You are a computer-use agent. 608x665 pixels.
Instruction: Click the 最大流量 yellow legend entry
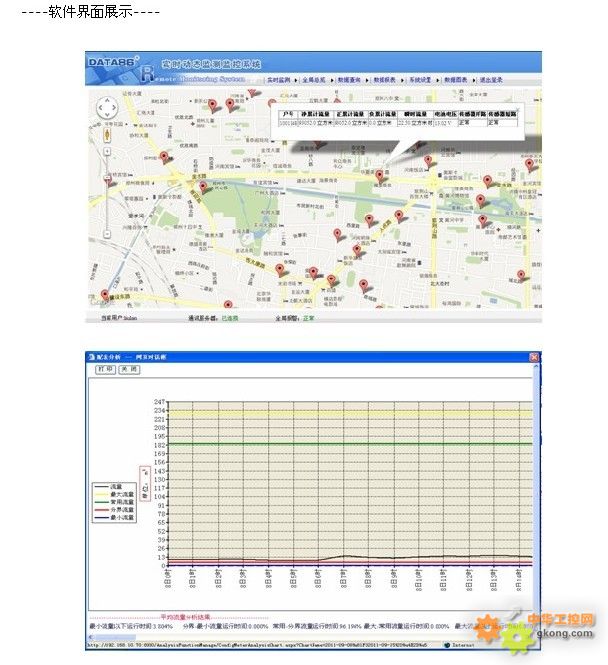tap(115, 494)
